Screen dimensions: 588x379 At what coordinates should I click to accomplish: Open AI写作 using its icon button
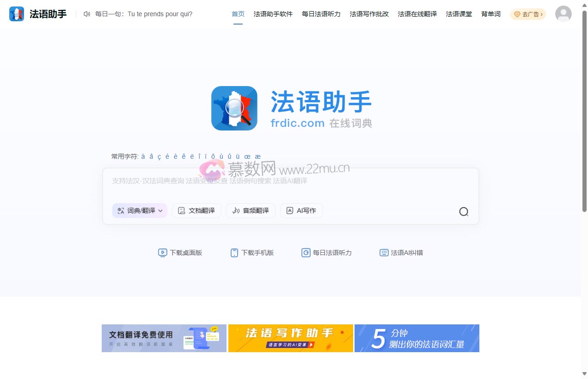click(x=290, y=210)
